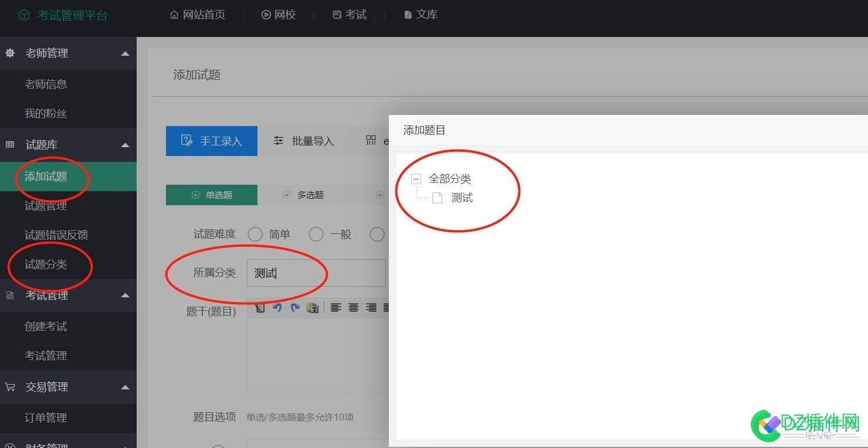
Task: Click the plus icon on 多选题
Action: (x=287, y=195)
